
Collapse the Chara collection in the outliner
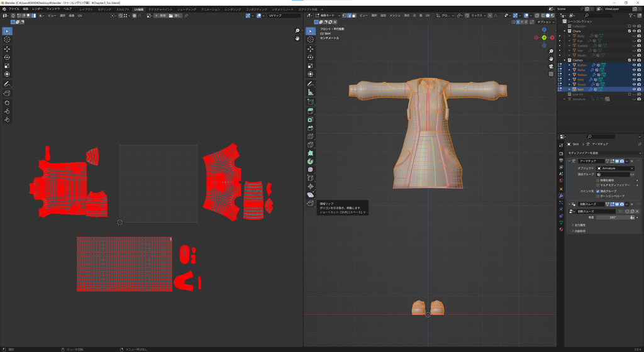[x=565, y=31]
